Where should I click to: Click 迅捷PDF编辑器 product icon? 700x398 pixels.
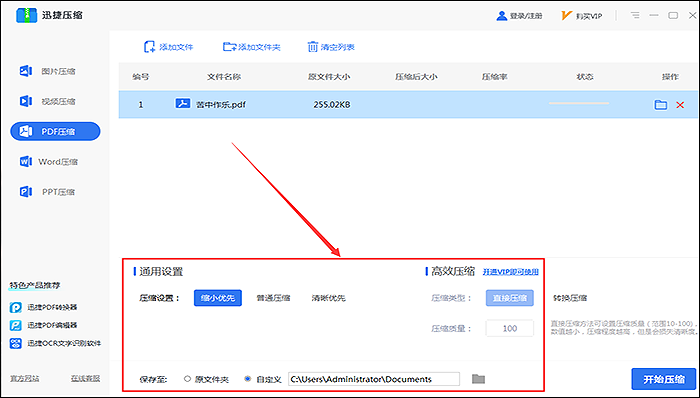(x=16, y=325)
